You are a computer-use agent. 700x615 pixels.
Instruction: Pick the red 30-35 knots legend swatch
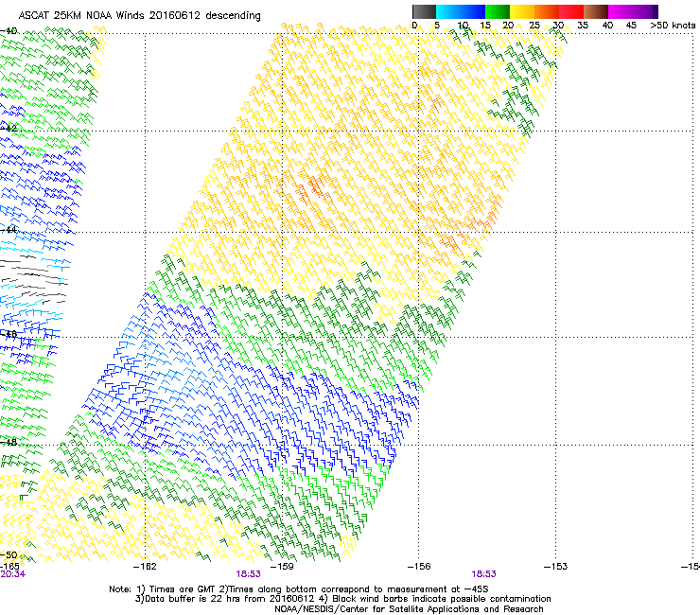pyautogui.click(x=571, y=11)
